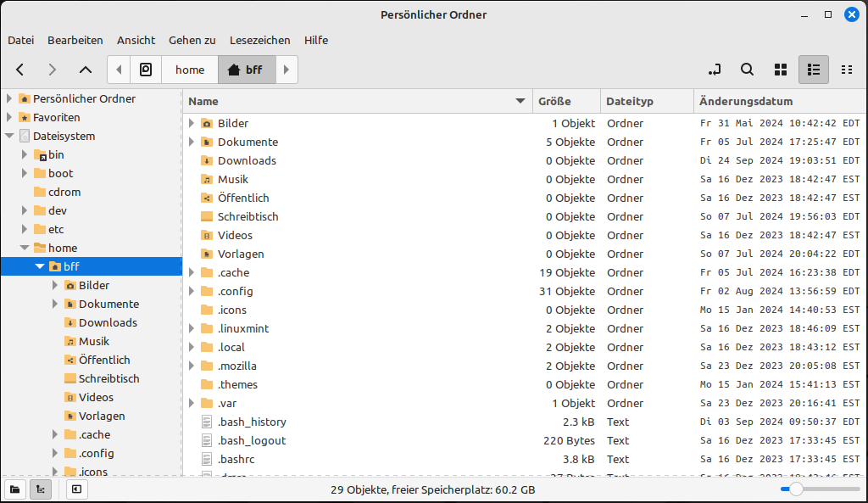The width and height of the screenshot is (868, 503).
Task: Click the bff path bar button
Action: click(247, 70)
